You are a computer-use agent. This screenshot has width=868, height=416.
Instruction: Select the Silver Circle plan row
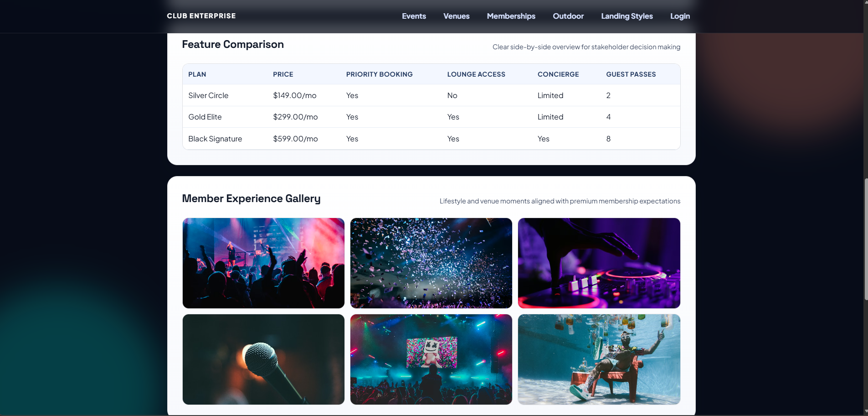(208, 95)
